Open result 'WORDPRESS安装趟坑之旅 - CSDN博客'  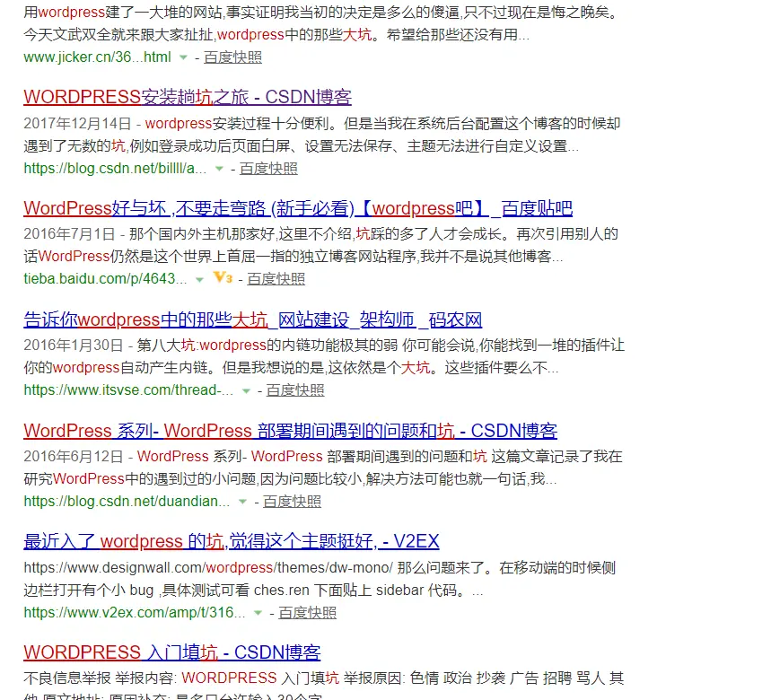188,97
